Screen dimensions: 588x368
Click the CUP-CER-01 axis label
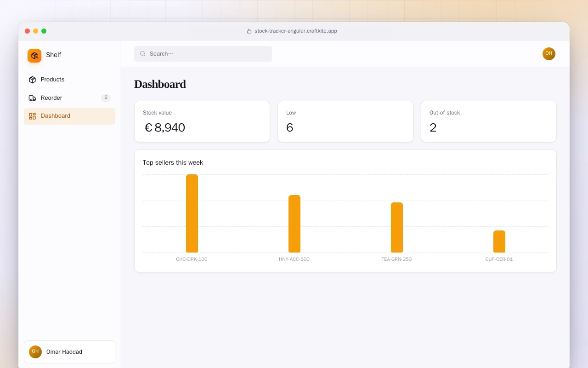tap(499, 259)
